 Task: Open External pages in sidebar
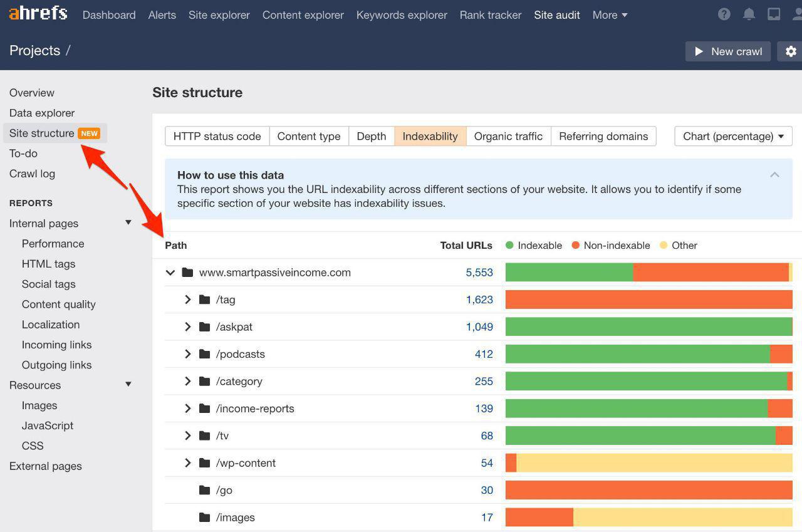(46, 466)
